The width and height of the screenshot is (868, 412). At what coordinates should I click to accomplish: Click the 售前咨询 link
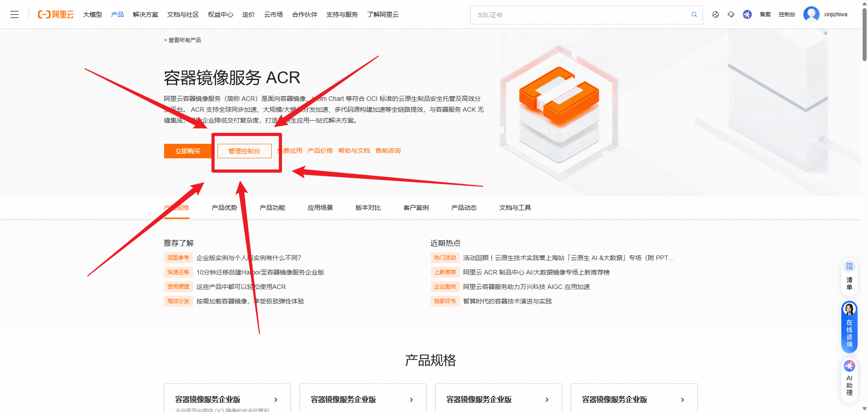coord(388,151)
